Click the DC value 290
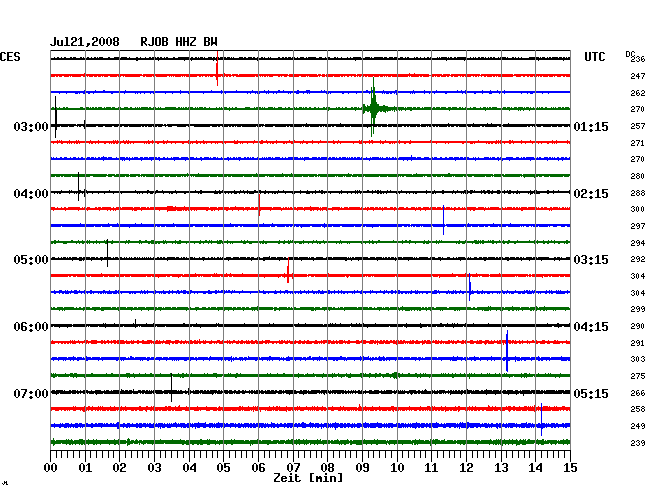 click(638, 326)
